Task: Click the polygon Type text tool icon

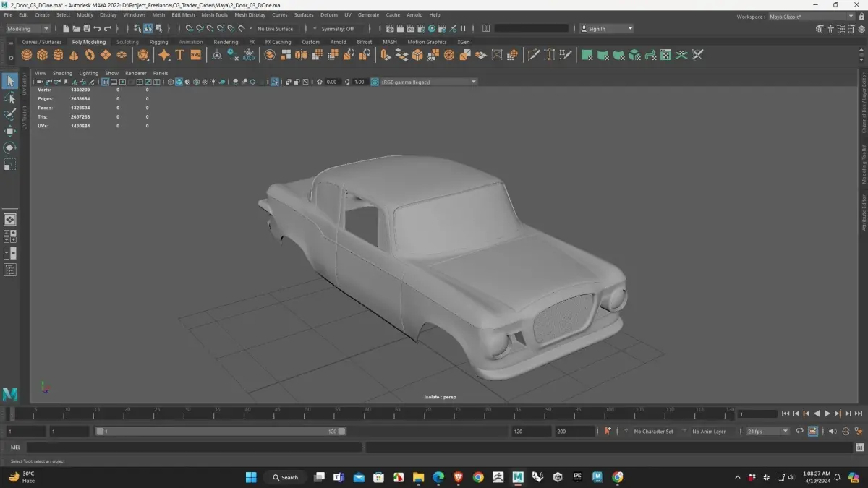Action: pyautogui.click(x=180, y=55)
